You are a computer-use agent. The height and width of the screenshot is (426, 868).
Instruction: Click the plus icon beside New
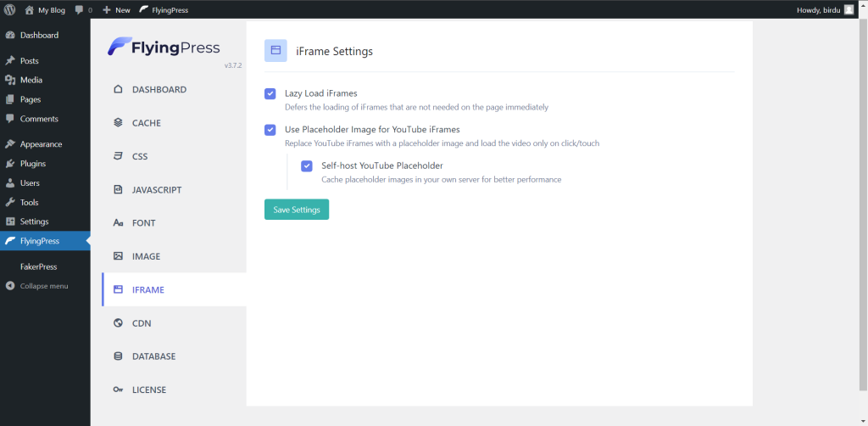[108, 10]
